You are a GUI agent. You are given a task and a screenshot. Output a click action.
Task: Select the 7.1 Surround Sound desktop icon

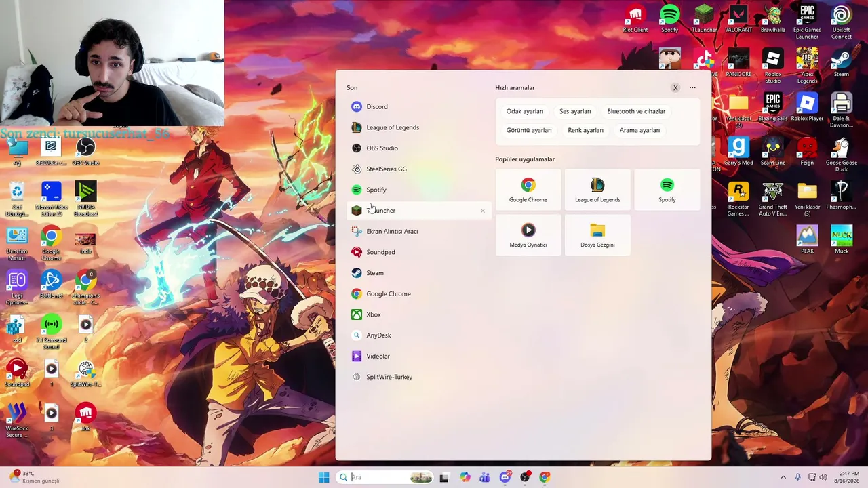(52, 332)
